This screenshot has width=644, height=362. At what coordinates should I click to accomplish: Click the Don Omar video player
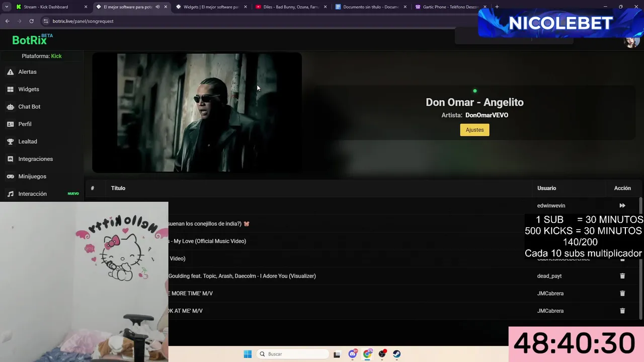click(197, 113)
